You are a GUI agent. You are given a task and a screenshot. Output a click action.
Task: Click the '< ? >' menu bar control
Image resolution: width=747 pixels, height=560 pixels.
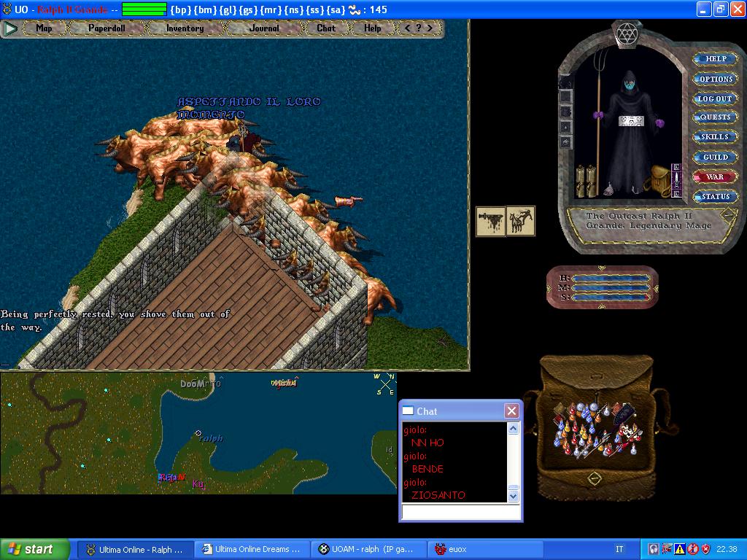click(419, 28)
